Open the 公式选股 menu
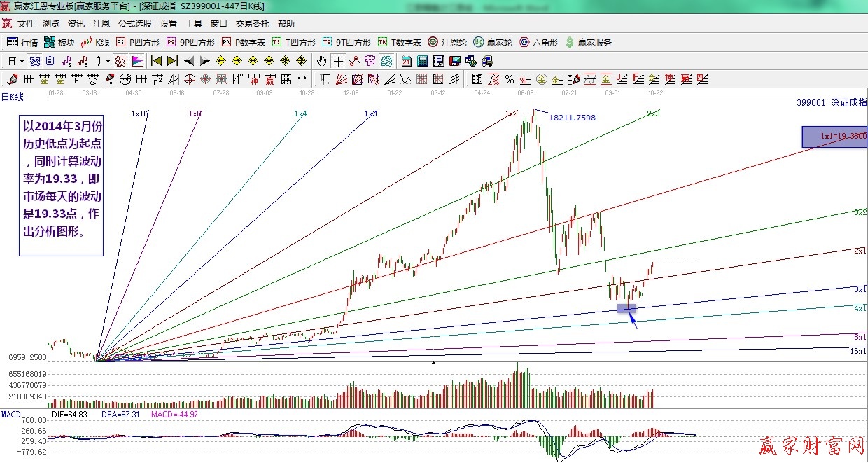This screenshot has height=463, width=868. (x=135, y=24)
